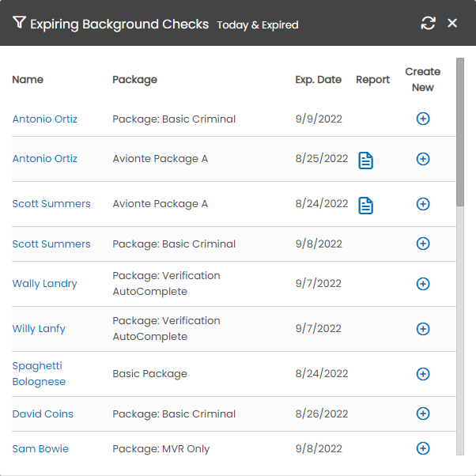The image size is (476, 476).
Task: Create new check for Wally Landry
Action: coord(423,284)
